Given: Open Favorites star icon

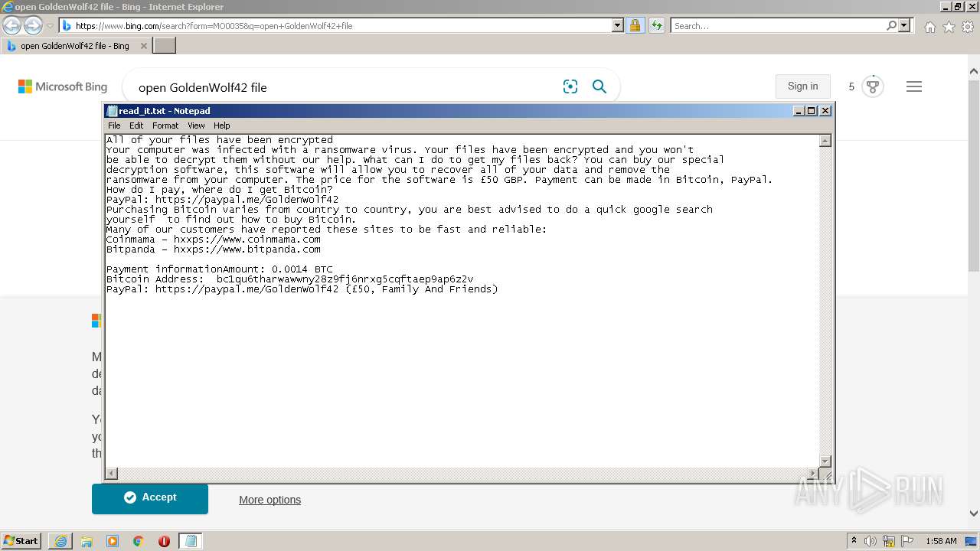Looking at the screenshot, I should pos(949,27).
